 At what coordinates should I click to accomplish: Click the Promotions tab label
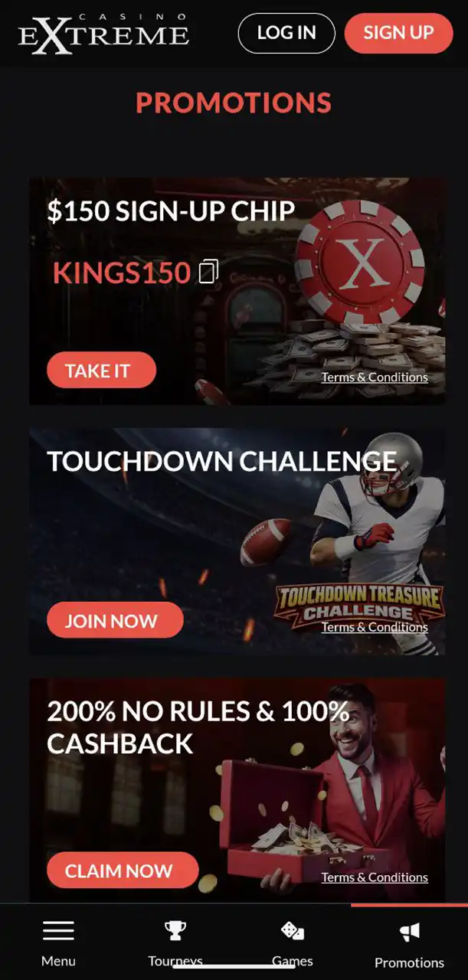(x=409, y=962)
